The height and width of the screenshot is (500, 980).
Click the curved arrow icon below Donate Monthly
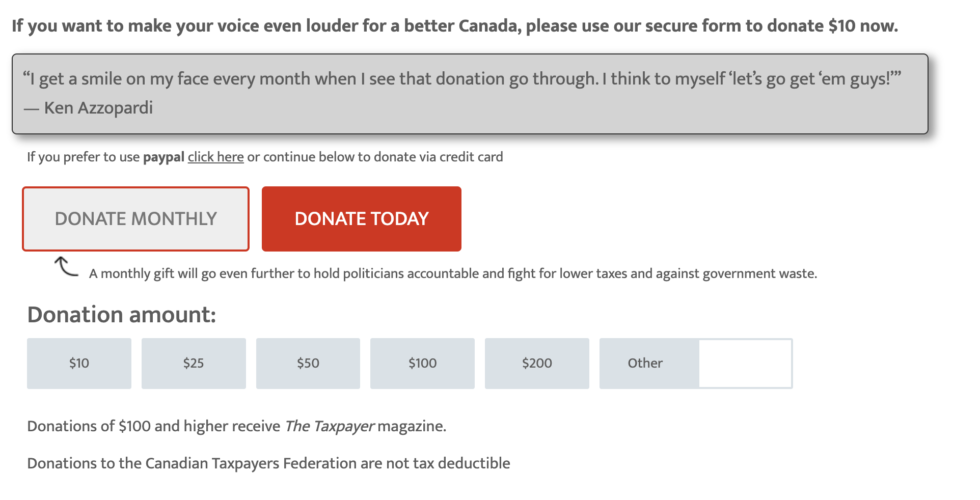pos(66,267)
